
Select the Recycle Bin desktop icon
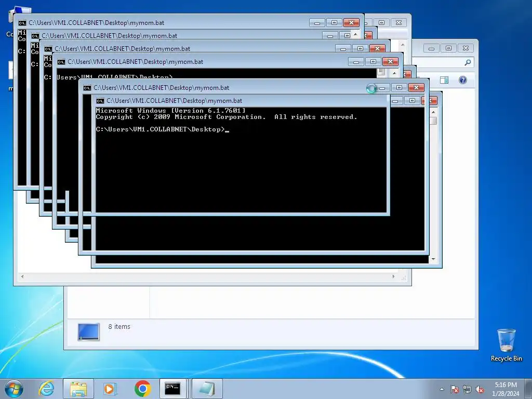pyautogui.click(x=506, y=345)
